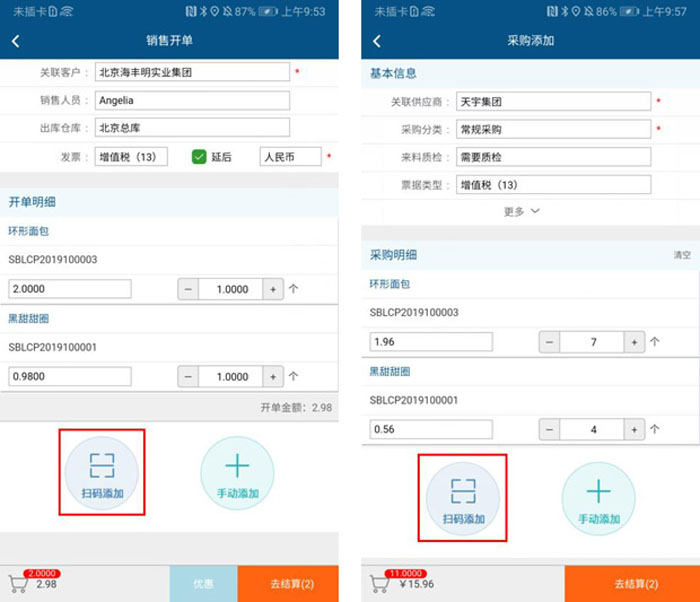Viewport: 700px width, 602px height.
Task: Click 去结算(2) in sales order screen
Action: pos(288,584)
